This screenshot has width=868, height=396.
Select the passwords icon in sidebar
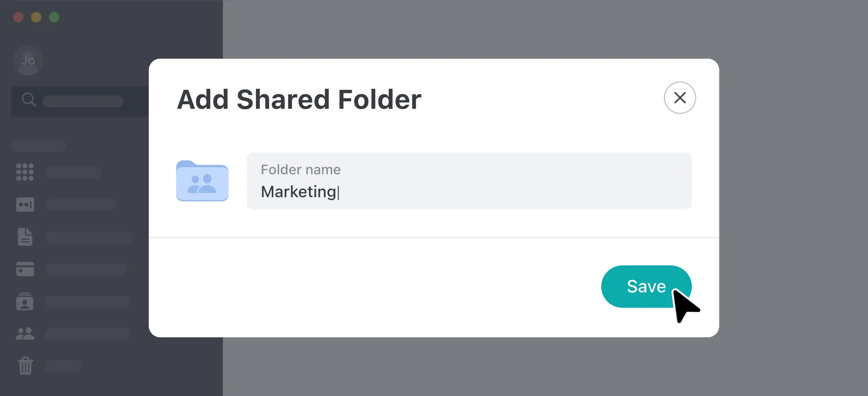pos(25,205)
